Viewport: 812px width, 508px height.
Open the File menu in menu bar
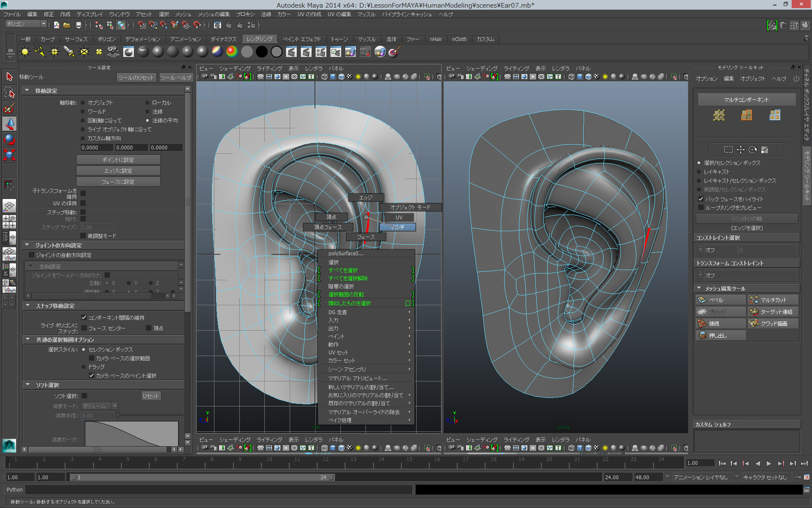[12, 14]
